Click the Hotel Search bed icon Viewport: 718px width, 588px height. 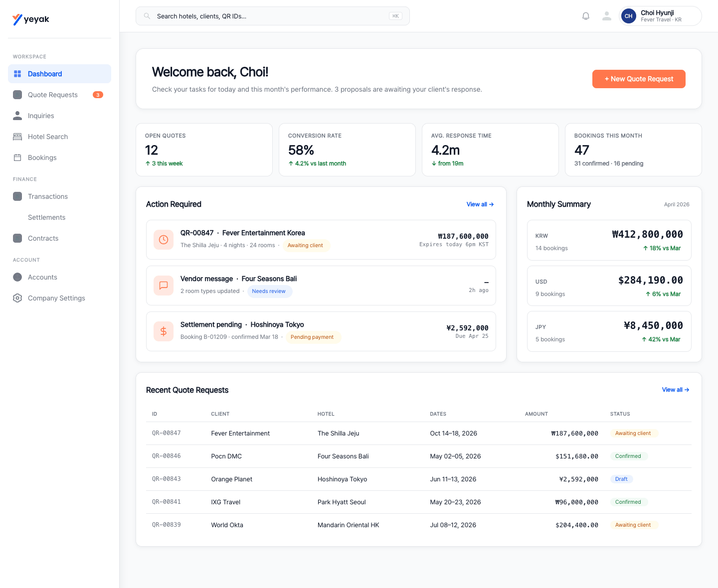[x=17, y=137]
